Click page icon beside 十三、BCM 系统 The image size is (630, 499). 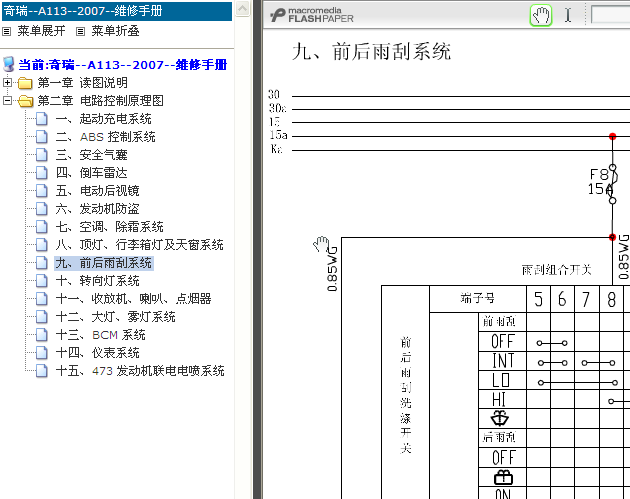pyautogui.click(x=41, y=335)
